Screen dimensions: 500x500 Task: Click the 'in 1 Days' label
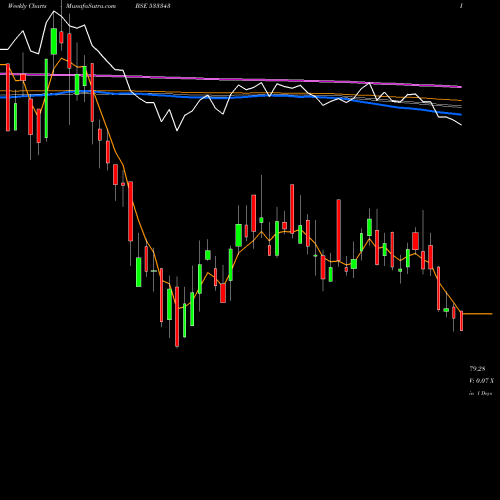click(x=480, y=393)
